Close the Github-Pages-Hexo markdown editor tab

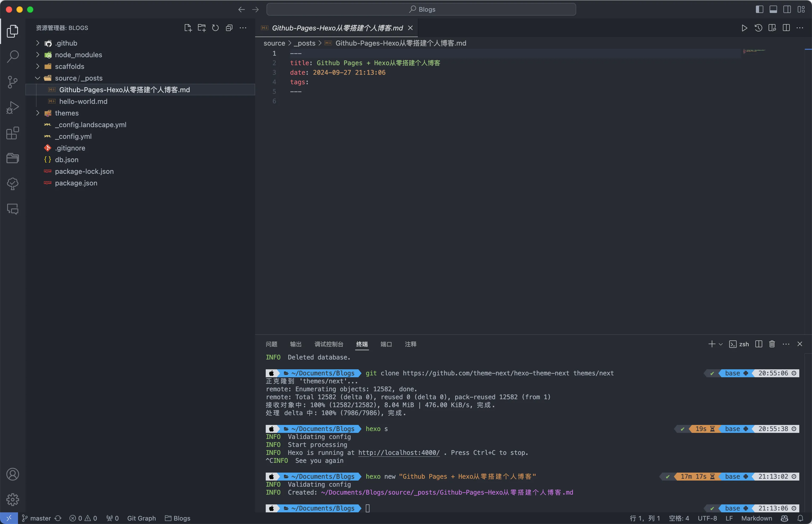(x=410, y=28)
